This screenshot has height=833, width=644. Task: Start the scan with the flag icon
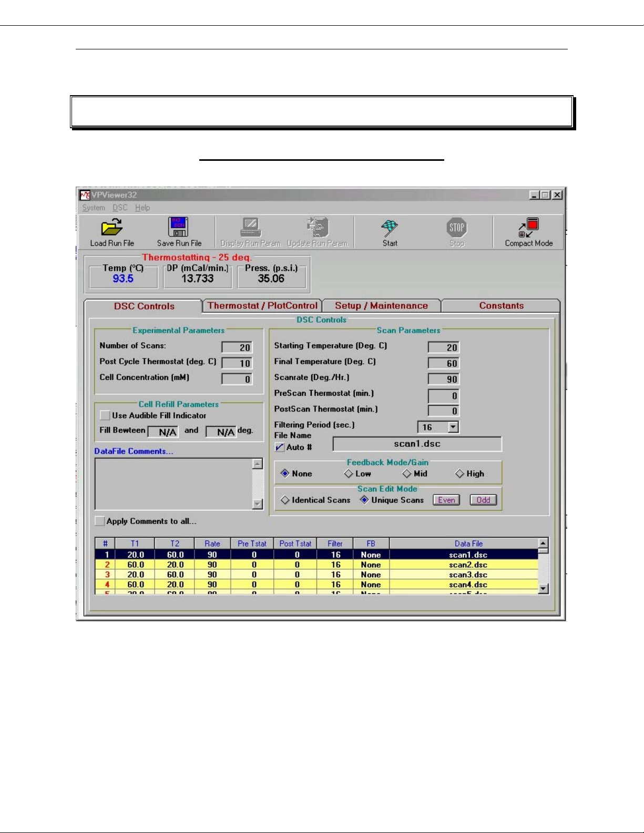[390, 228]
